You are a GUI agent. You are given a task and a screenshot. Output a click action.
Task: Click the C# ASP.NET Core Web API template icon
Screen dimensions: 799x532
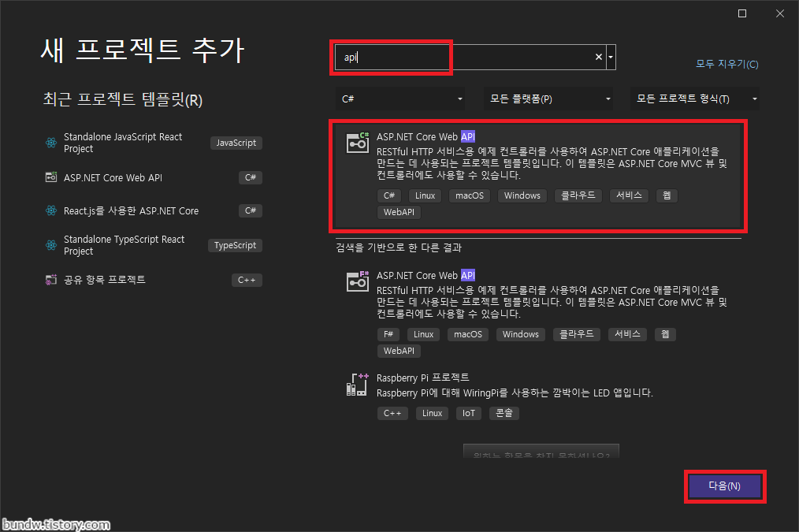(358, 143)
